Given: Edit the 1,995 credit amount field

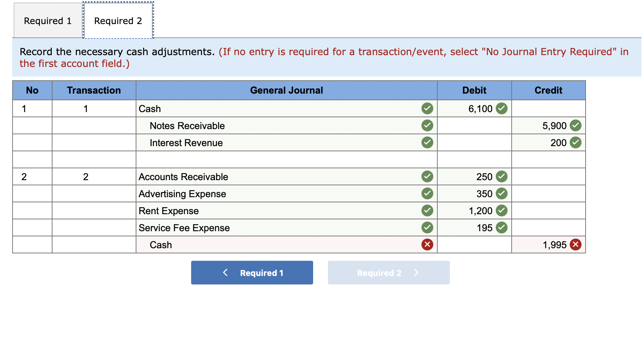Looking at the screenshot, I should [548, 245].
